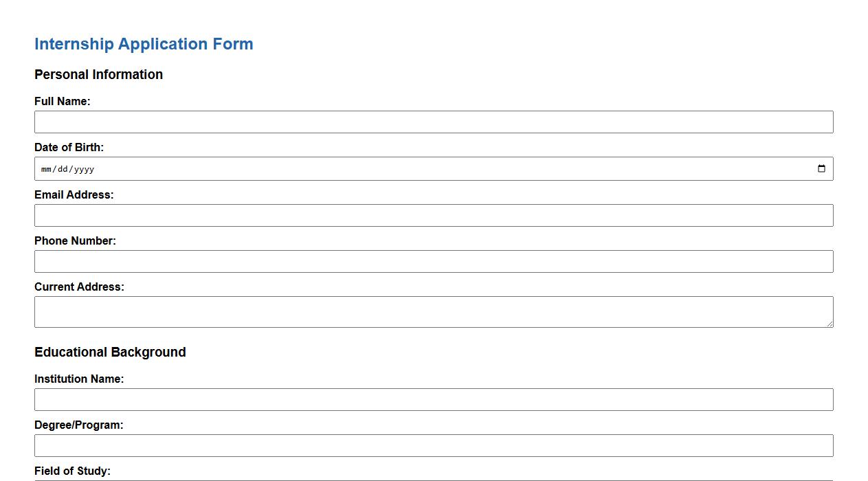Image resolution: width=868 pixels, height=481 pixels.
Task: Click the Internship Application Form title
Action: (144, 43)
